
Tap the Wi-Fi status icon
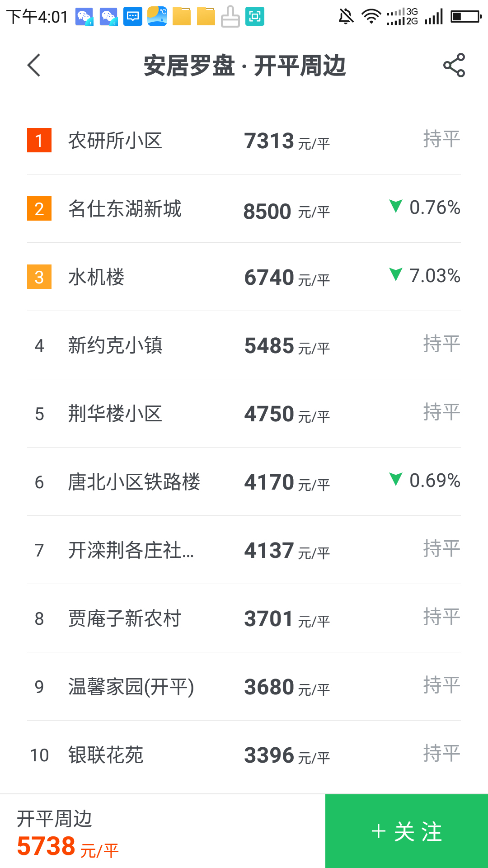[x=371, y=17]
